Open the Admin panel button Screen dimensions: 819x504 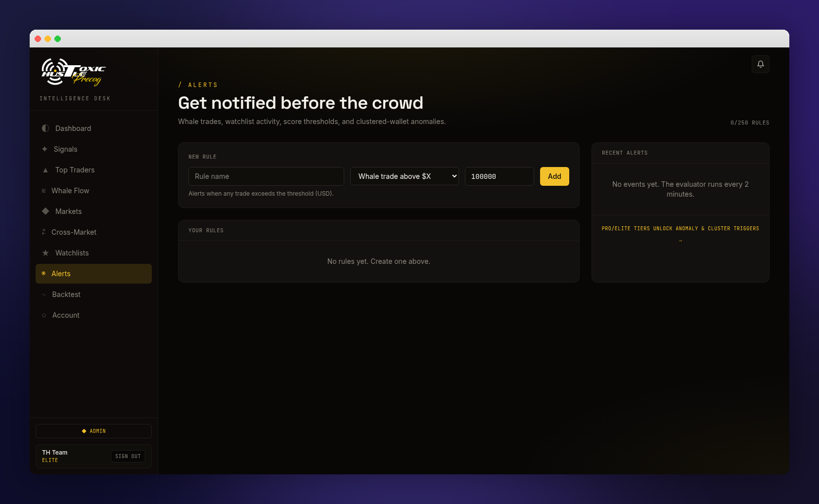point(93,431)
